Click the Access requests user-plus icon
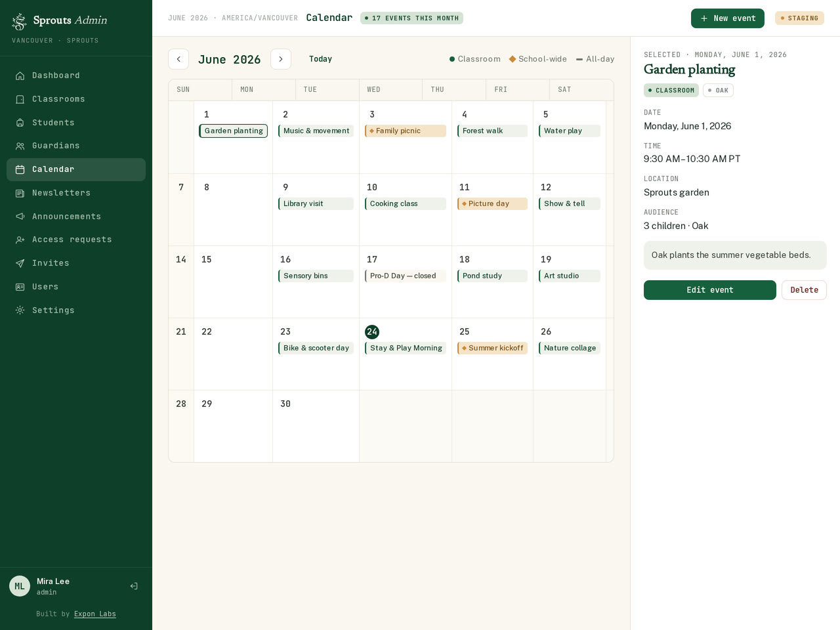This screenshot has height=630, width=840. pos(20,240)
